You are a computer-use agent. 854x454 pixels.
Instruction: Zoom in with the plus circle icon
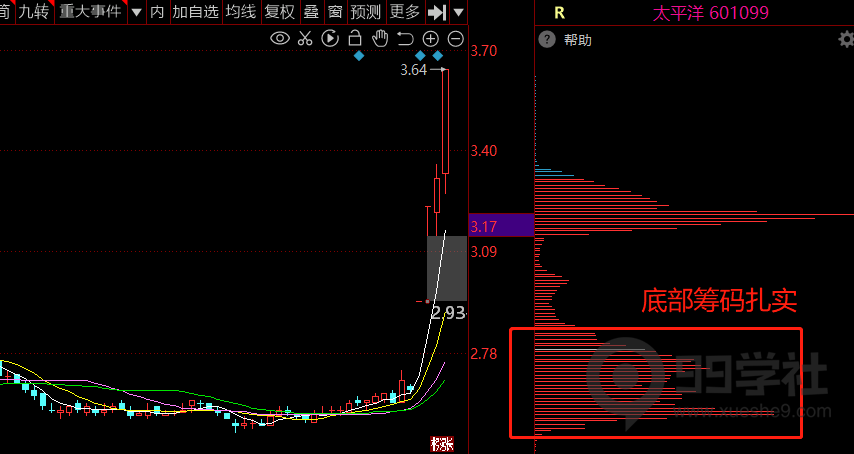pyautogui.click(x=431, y=39)
